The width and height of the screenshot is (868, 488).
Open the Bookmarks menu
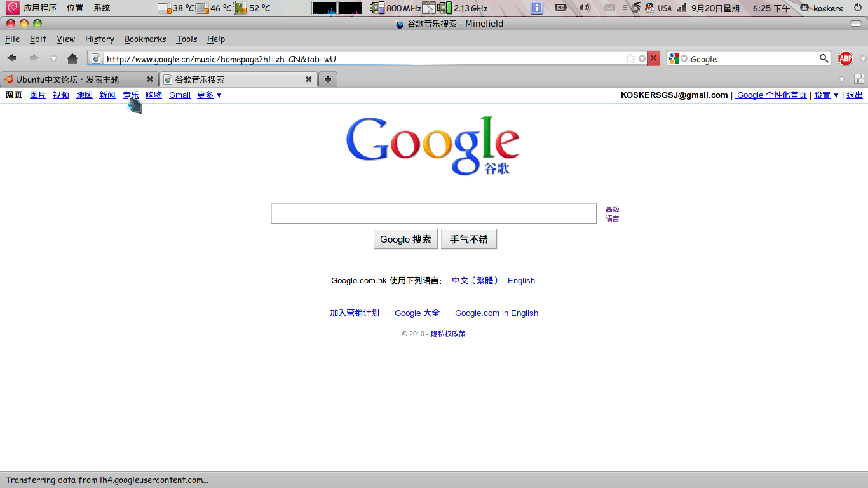tap(145, 39)
